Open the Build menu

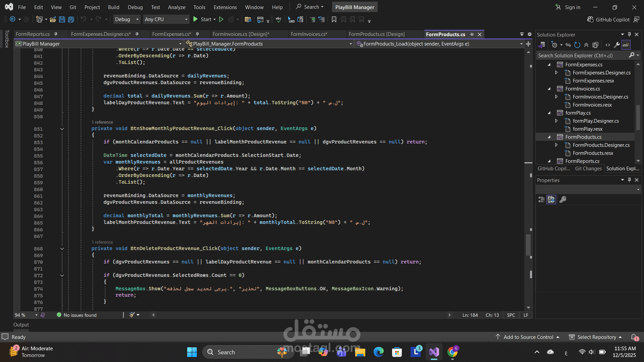tap(113, 7)
